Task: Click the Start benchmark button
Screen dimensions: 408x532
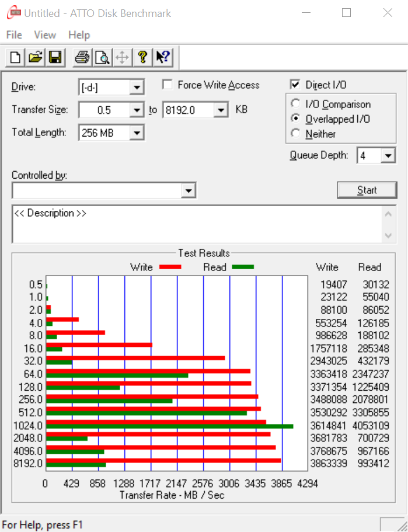Action: (x=367, y=190)
